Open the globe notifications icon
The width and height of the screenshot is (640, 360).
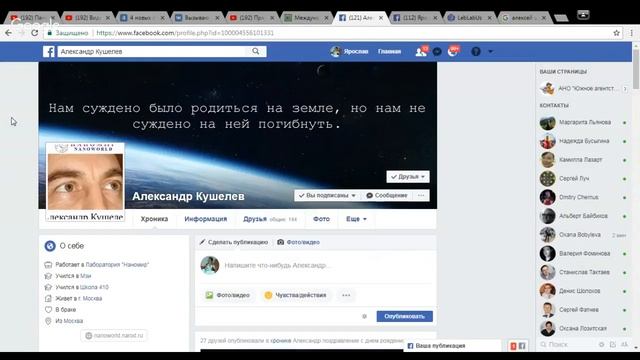pyautogui.click(x=452, y=51)
